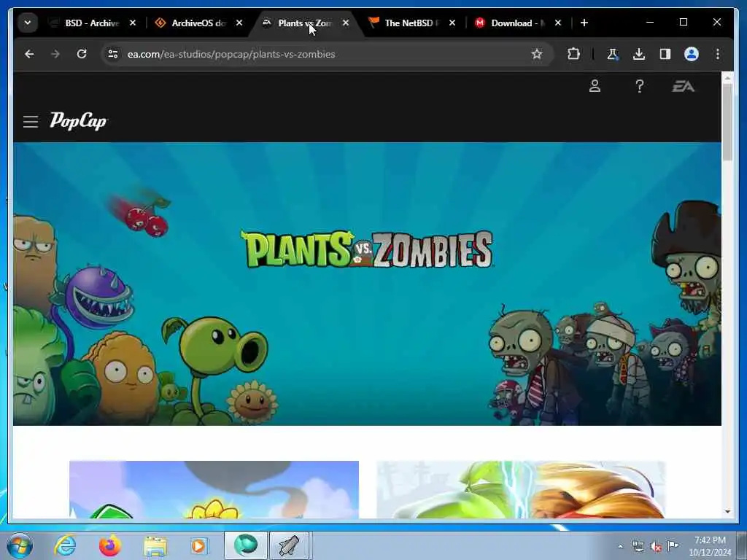Open the left game thumbnail with sunflower
This screenshot has height=560, width=747.
(214, 489)
